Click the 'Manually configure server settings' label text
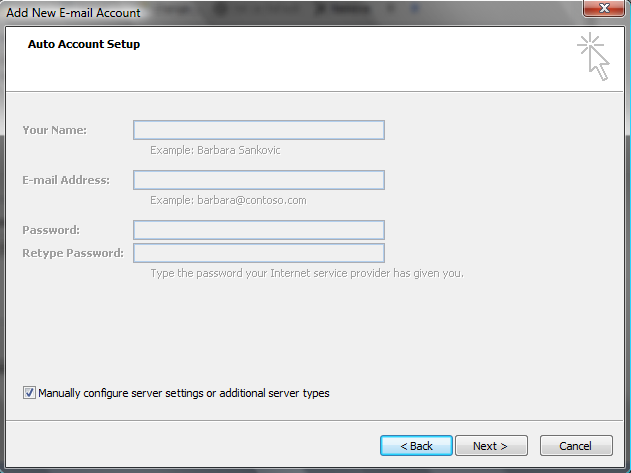The height and width of the screenshot is (473, 631). point(183,393)
